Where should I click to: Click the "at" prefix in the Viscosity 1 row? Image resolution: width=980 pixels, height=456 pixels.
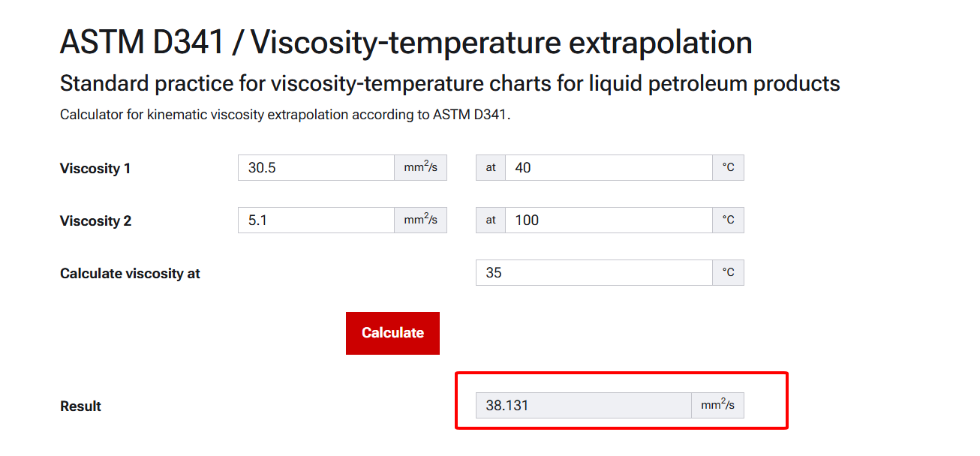tap(491, 168)
